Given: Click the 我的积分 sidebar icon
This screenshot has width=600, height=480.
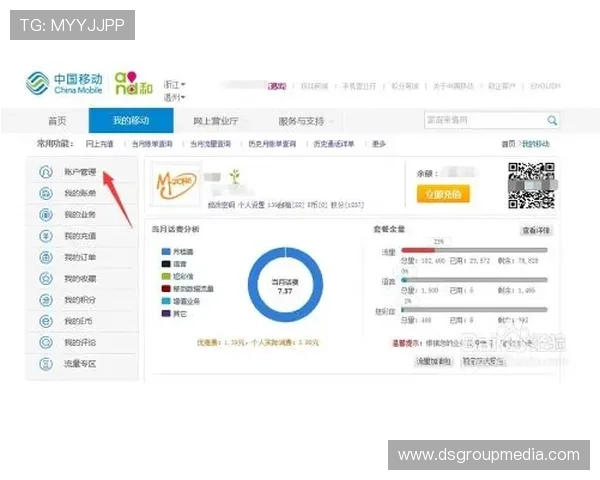Looking at the screenshot, I should click(46, 300).
